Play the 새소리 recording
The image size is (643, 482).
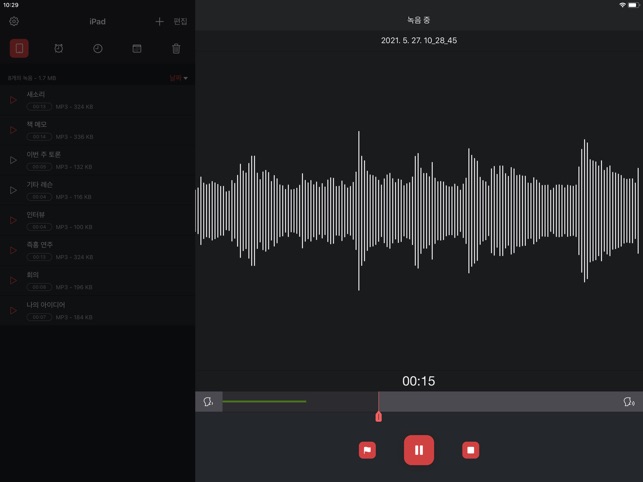(x=13, y=100)
